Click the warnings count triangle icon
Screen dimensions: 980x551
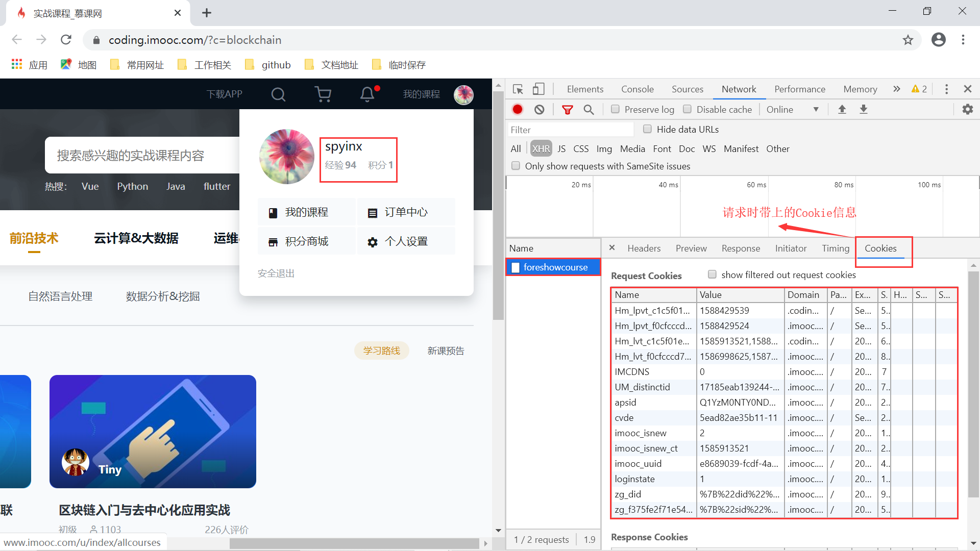(x=915, y=89)
